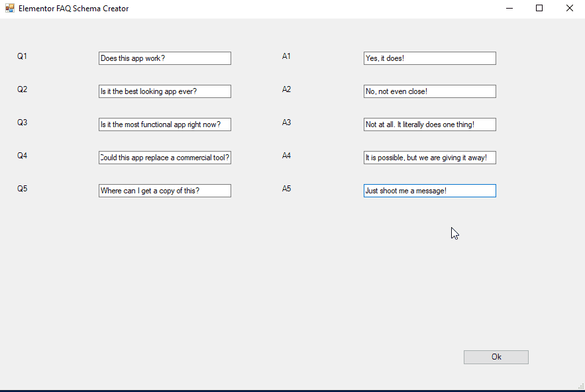Screen dimensions: 585x392
Task: Select the A4 "It is possible" answer field
Action: [429, 158]
